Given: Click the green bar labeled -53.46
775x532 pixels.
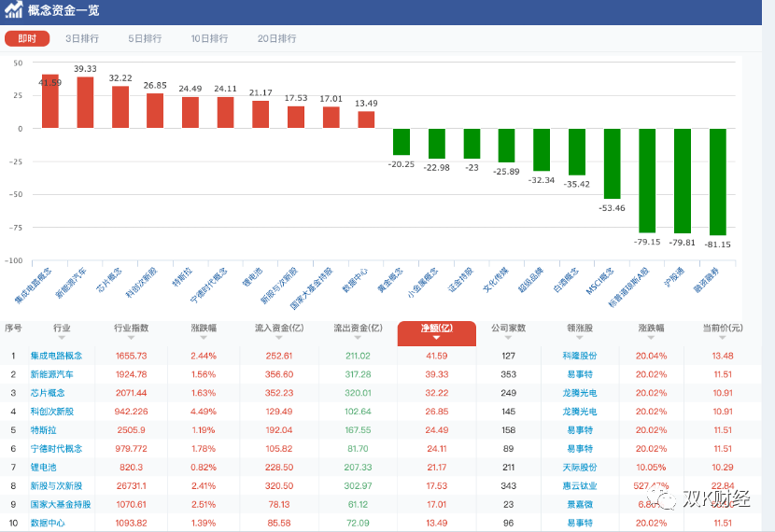Looking at the screenshot, I should pos(612,163).
